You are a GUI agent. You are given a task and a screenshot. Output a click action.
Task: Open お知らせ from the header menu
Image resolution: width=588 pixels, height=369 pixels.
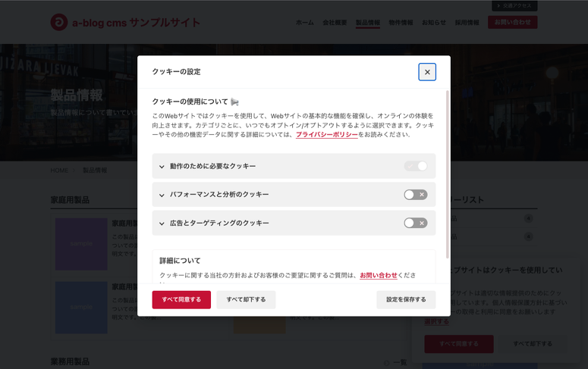pyautogui.click(x=434, y=23)
